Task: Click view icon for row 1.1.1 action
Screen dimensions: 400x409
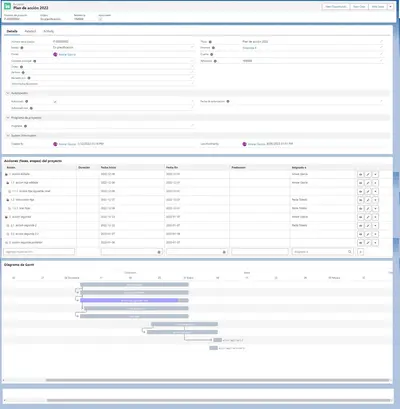Action: tap(360, 191)
